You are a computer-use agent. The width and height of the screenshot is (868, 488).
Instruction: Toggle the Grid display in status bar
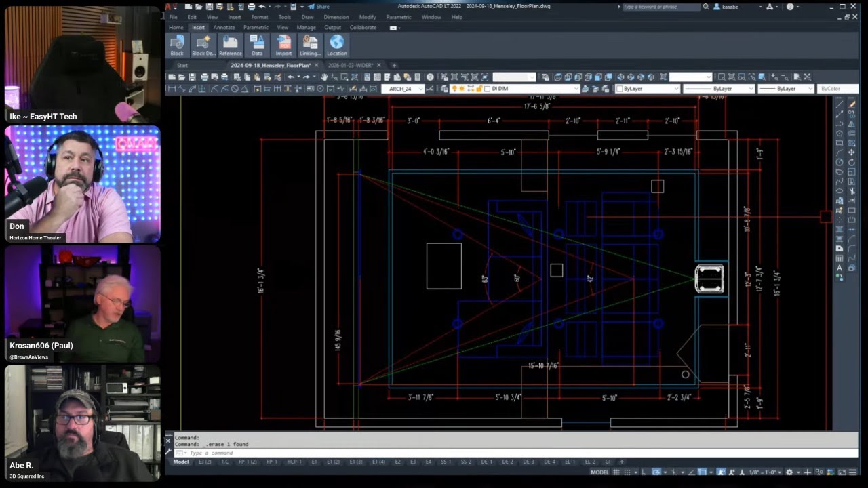click(x=618, y=472)
